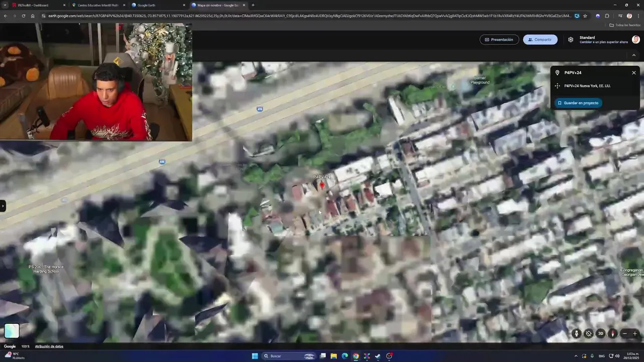Click the plus code icon beside P4PV+24 Nueva York
This screenshot has width=644, height=362.
[557, 86]
